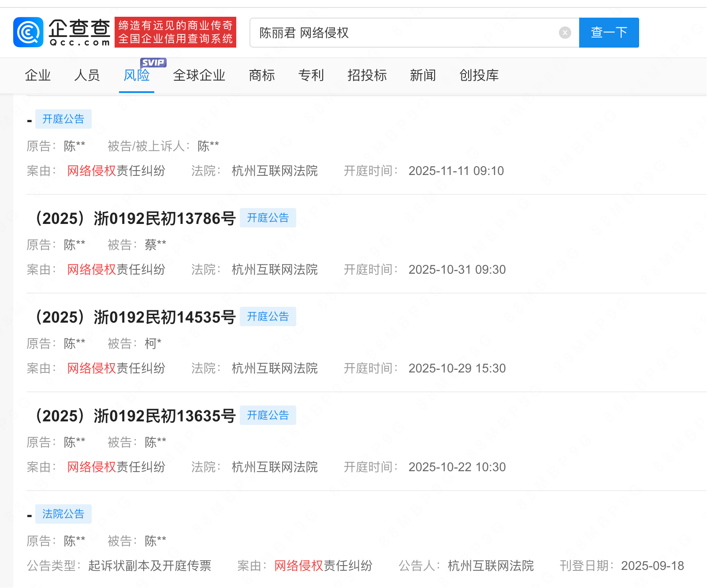
Task: Click the 缔造有远见的商业传奇 red banner
Action: (x=175, y=32)
